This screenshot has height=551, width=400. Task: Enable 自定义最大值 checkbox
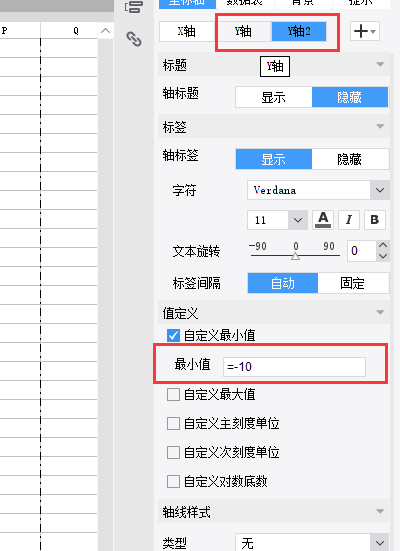click(x=173, y=395)
